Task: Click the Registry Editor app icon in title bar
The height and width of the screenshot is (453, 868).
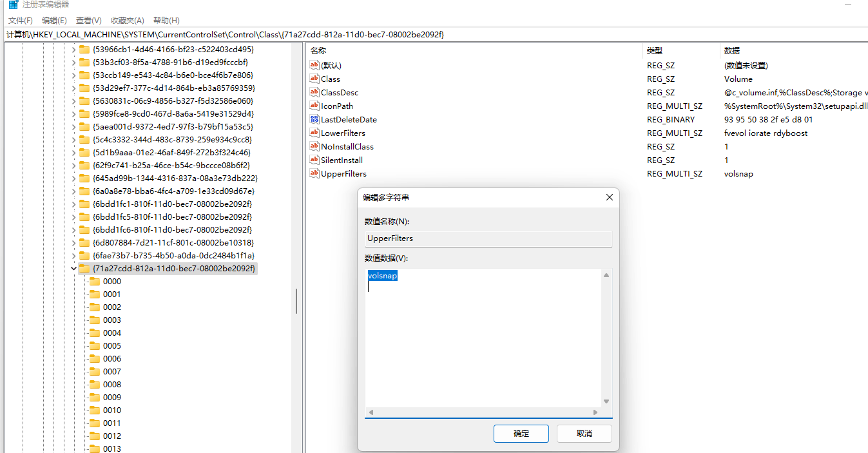Action: pyautogui.click(x=13, y=5)
